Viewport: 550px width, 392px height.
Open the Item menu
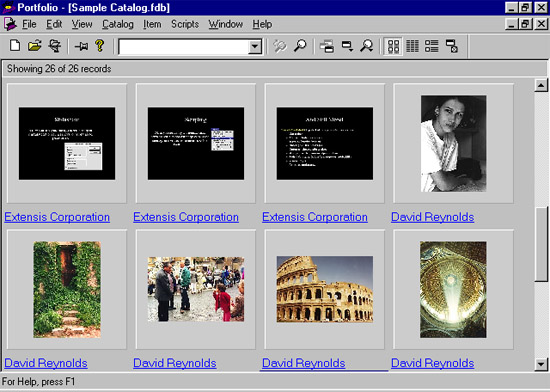[152, 24]
